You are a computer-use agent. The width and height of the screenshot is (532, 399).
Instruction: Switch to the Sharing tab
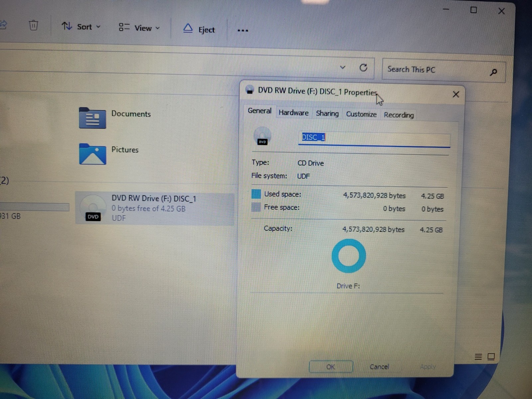[327, 113]
